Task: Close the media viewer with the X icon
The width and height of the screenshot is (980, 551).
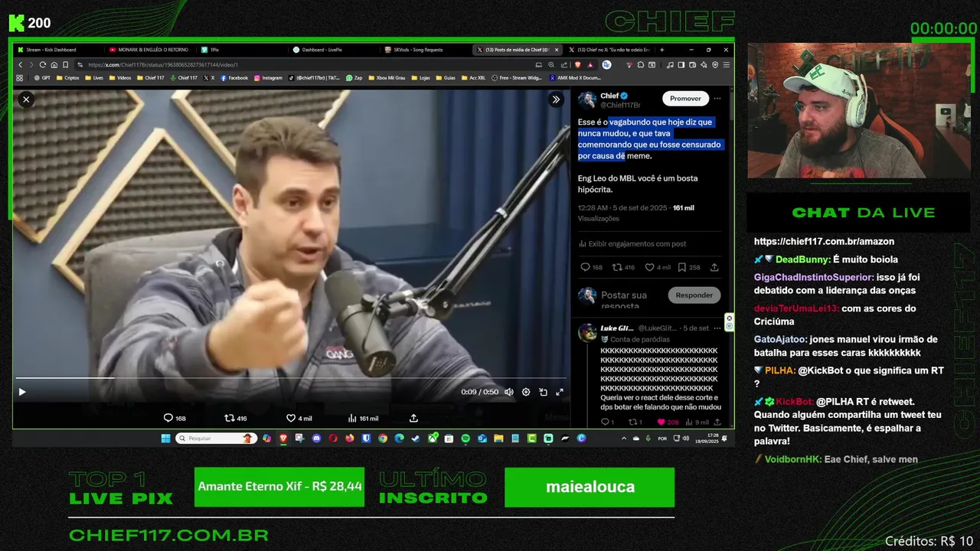Action: point(25,99)
